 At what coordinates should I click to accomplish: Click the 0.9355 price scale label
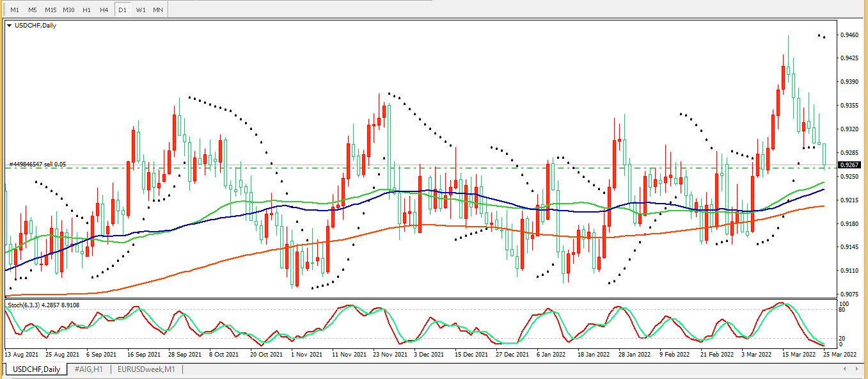[850, 106]
